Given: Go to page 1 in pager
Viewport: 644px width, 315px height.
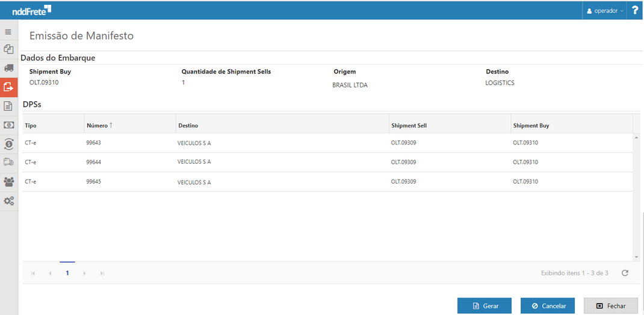Looking at the screenshot, I should (x=67, y=273).
